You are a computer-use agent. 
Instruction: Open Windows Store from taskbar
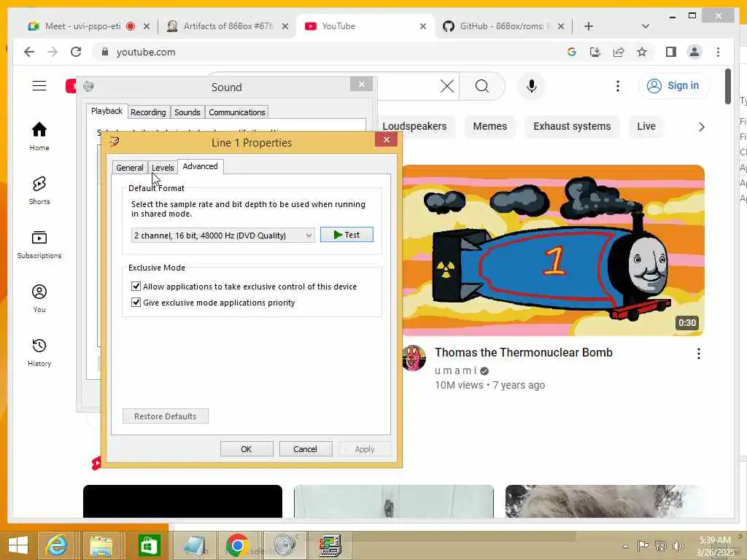click(149, 545)
